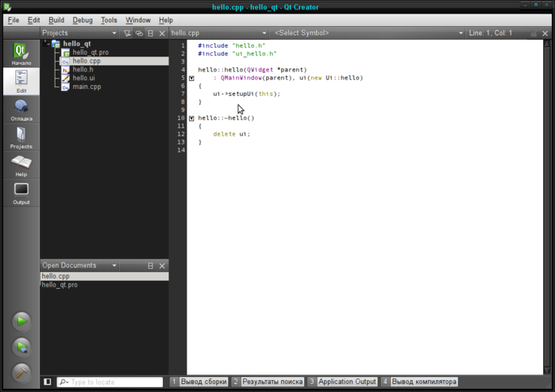
Task: Open the Help mode book icon
Action: 21,166
